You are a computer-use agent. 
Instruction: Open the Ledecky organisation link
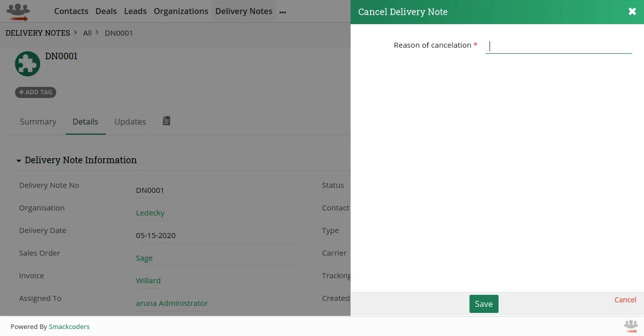coord(150,212)
